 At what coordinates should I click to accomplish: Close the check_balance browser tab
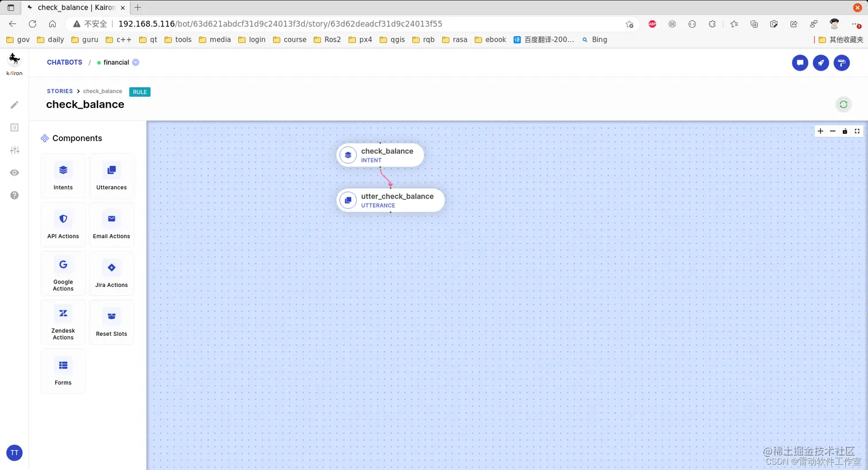[x=123, y=7]
